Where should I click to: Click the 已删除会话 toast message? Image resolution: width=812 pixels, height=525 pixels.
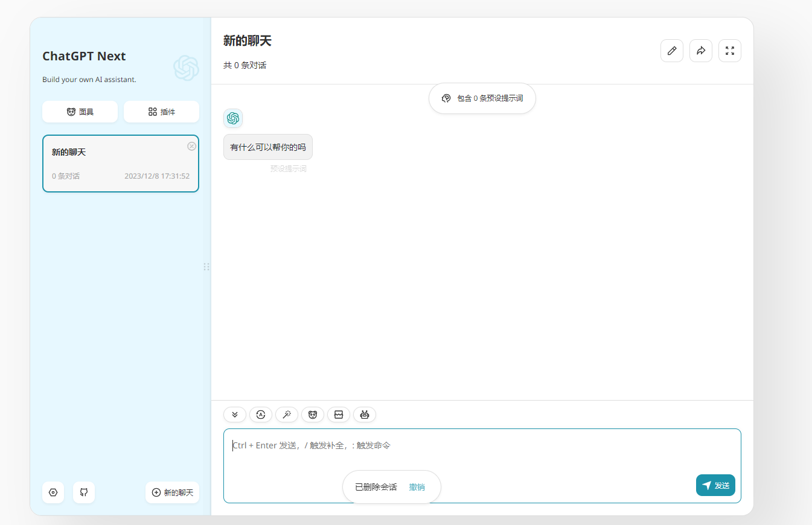(376, 487)
